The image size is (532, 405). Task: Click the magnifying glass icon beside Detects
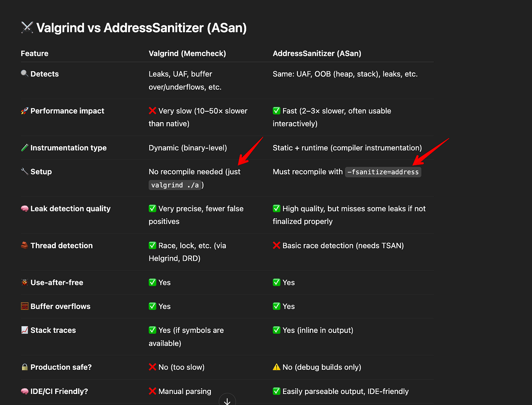coord(24,74)
